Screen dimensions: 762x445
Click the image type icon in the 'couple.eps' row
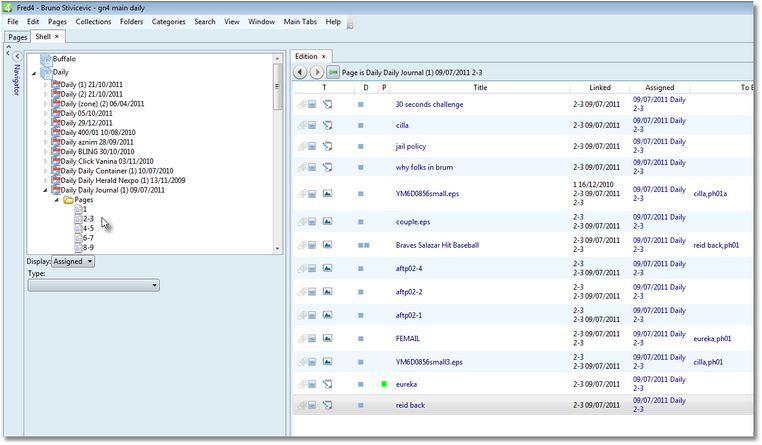pyautogui.click(x=328, y=222)
